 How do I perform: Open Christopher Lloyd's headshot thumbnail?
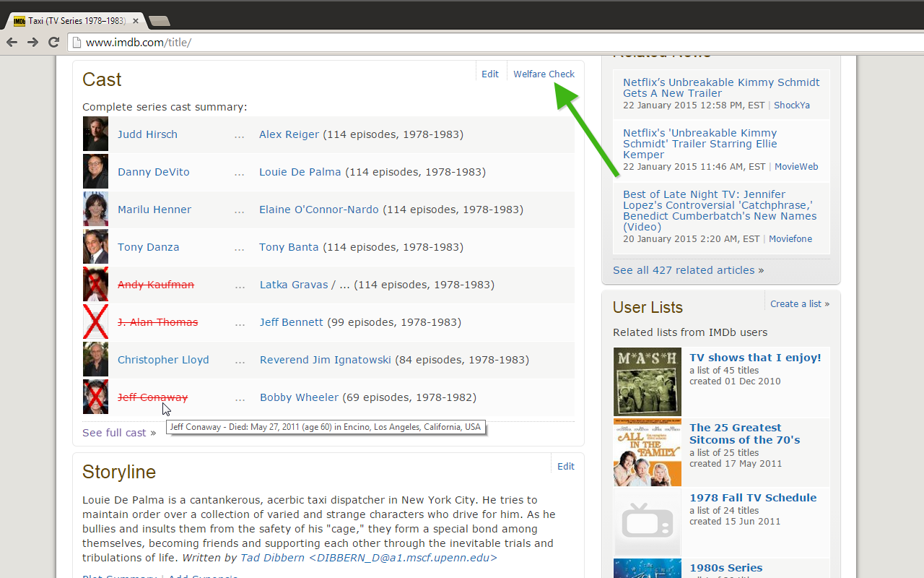95,360
